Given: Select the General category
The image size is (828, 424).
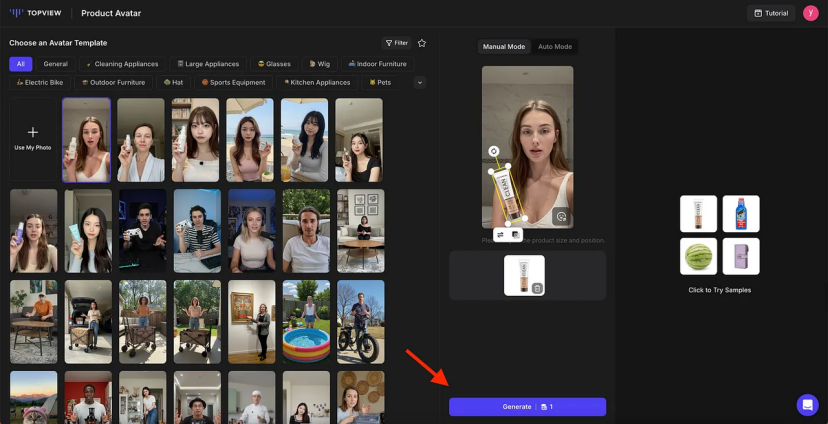Looking at the screenshot, I should point(55,64).
